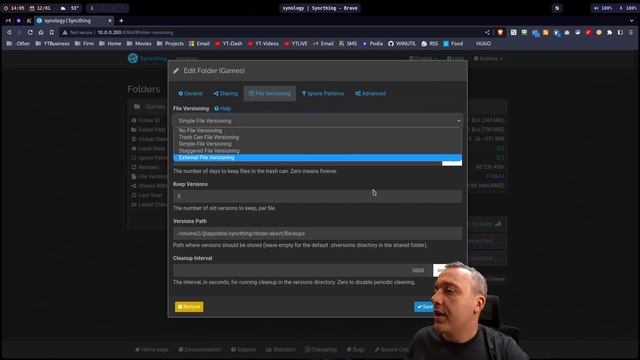Choose Staggered File Versioning option
Screen dimensions: 640x360
pos(318,151)
